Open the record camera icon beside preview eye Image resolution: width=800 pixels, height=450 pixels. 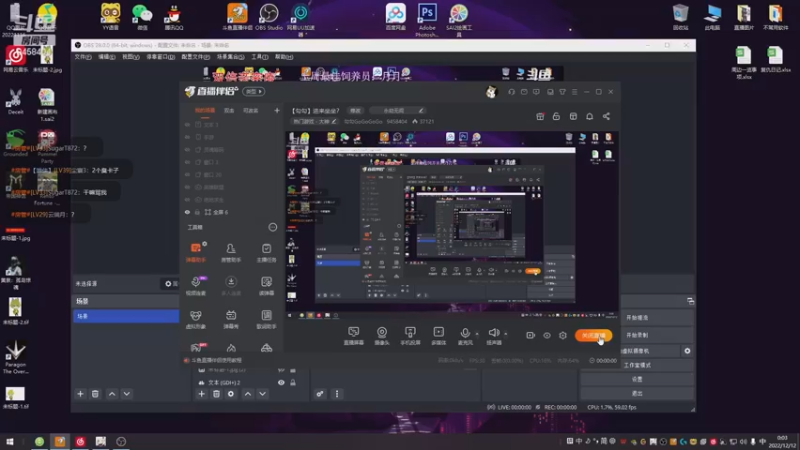530,335
